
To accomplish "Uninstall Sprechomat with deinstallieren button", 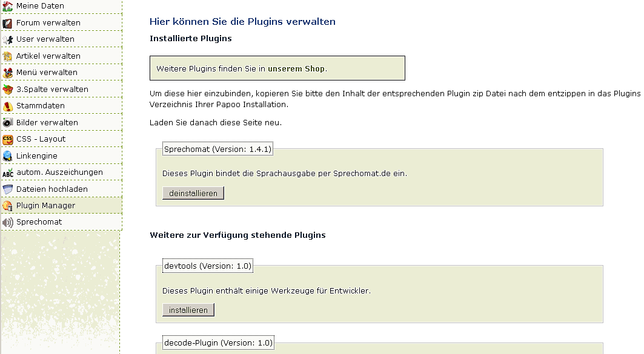I will 193,193.
